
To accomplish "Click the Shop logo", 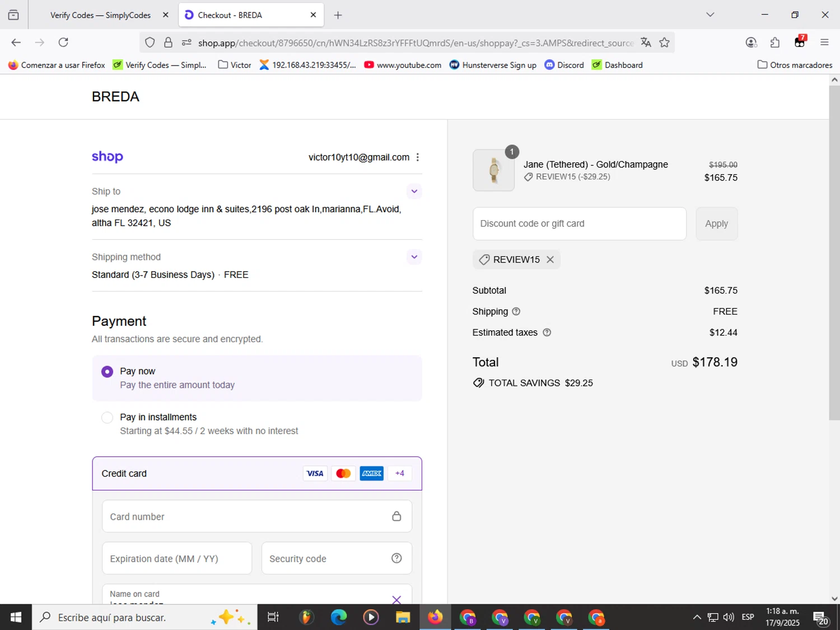I will (108, 157).
